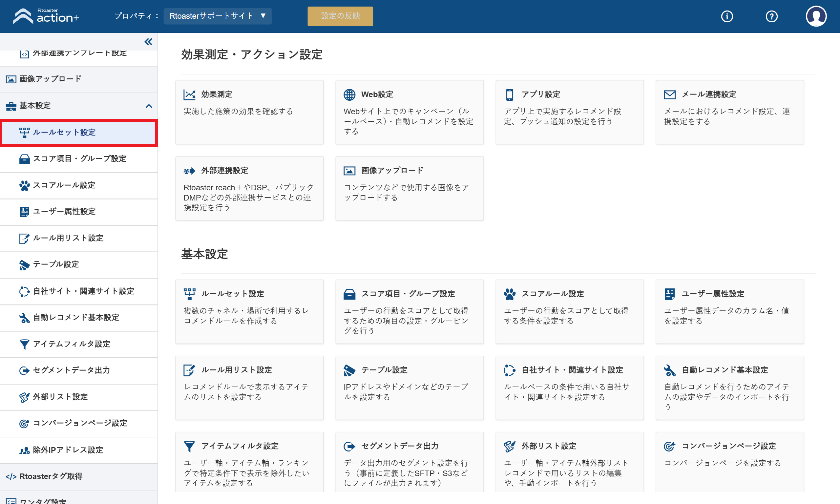Open 外部リスト設定 sidebar item
Screen dimensions: 840x504
point(79,397)
